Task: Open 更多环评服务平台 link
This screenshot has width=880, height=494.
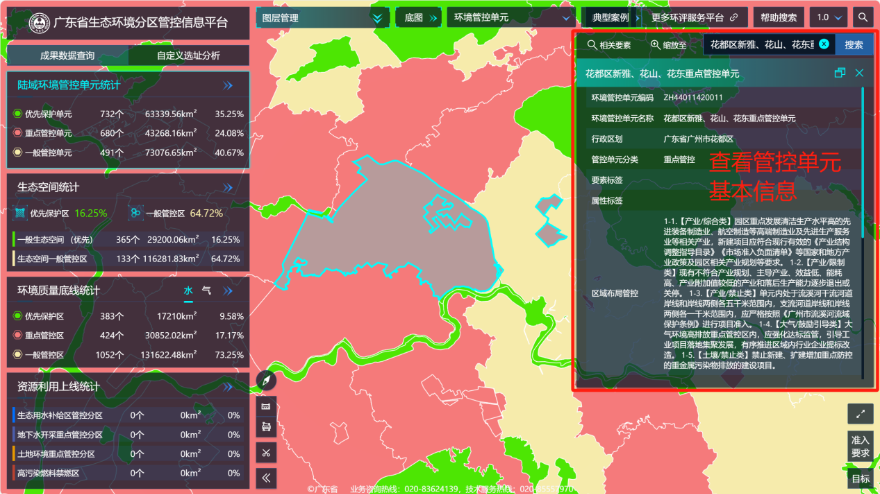Action: point(694,17)
